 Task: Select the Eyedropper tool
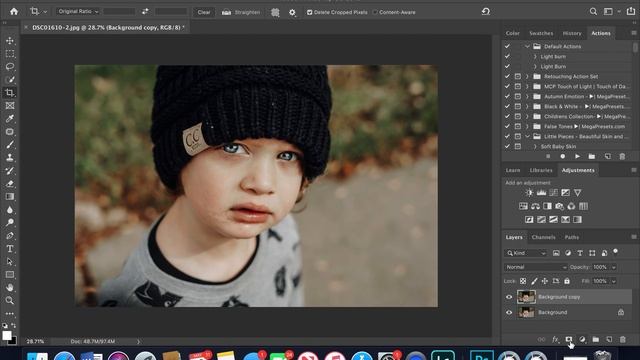(x=10, y=119)
